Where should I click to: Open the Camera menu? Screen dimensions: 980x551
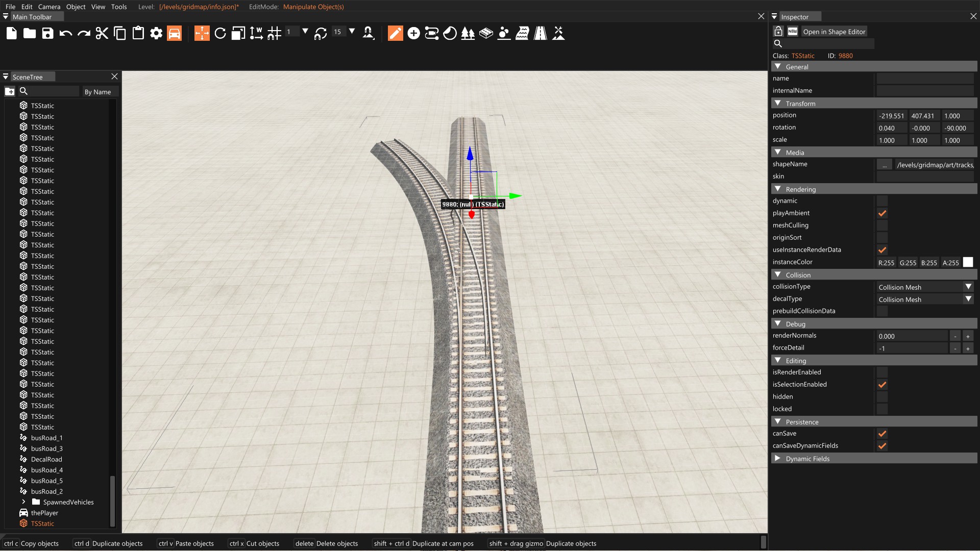pyautogui.click(x=49, y=7)
